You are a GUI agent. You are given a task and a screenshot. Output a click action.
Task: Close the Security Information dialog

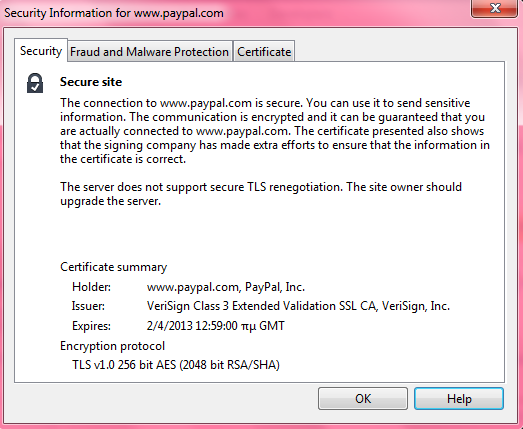pos(494,8)
